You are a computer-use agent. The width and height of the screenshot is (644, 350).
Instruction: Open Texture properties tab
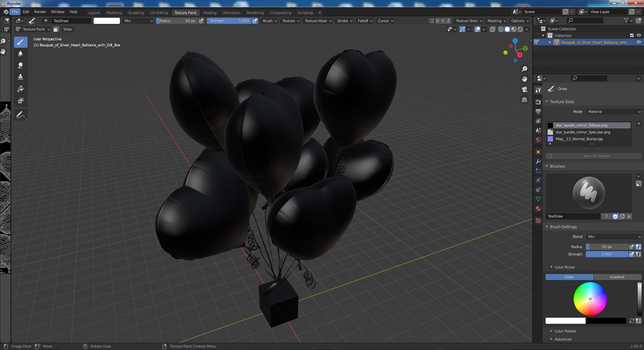click(538, 221)
